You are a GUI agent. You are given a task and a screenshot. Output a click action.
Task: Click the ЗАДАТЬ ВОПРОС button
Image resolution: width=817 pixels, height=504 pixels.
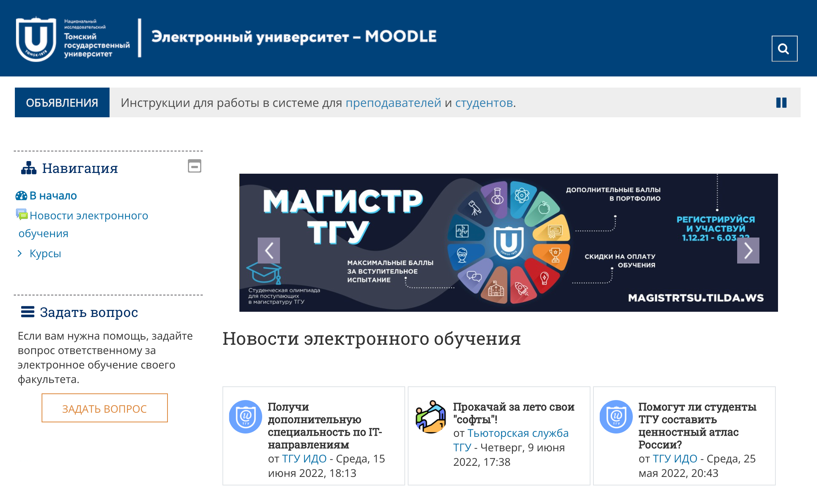point(105,408)
